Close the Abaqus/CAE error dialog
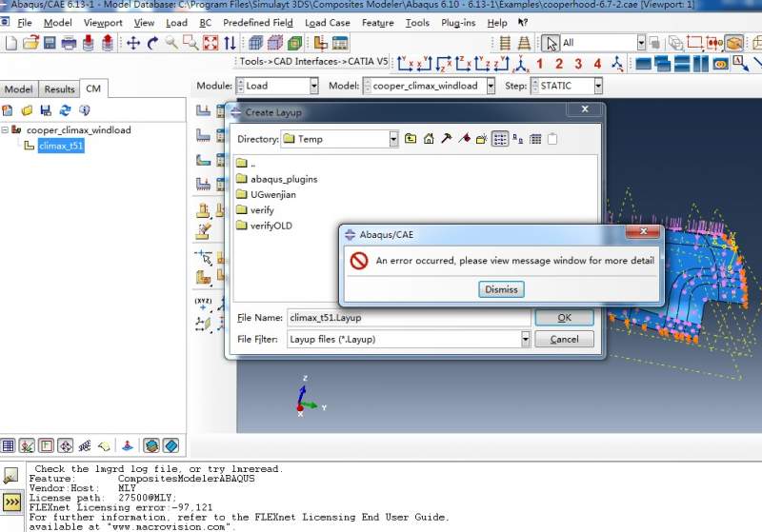 pos(643,231)
